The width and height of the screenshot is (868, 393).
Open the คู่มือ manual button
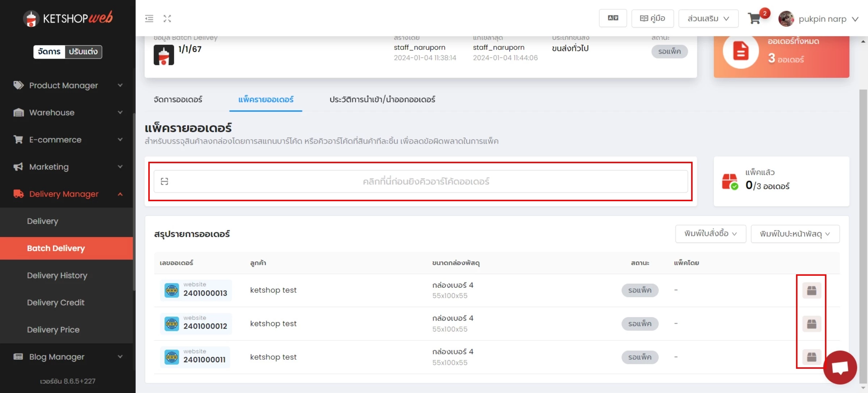652,18
